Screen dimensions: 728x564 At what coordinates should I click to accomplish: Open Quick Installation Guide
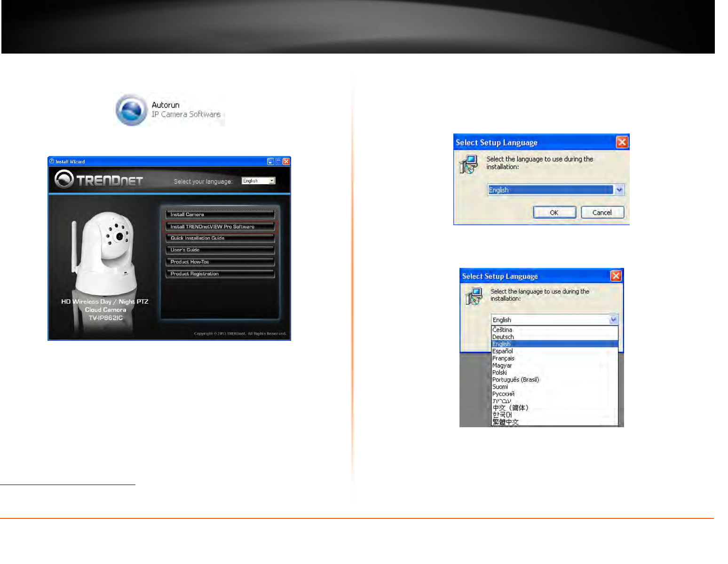tap(220, 238)
